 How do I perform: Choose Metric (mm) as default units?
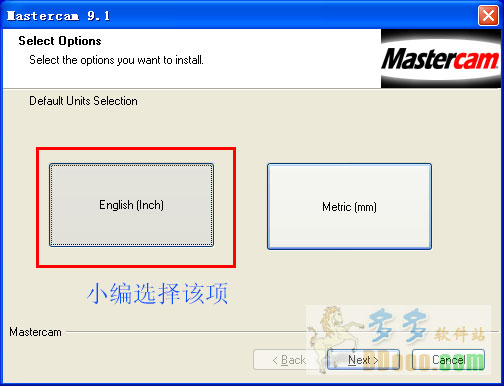pos(349,206)
